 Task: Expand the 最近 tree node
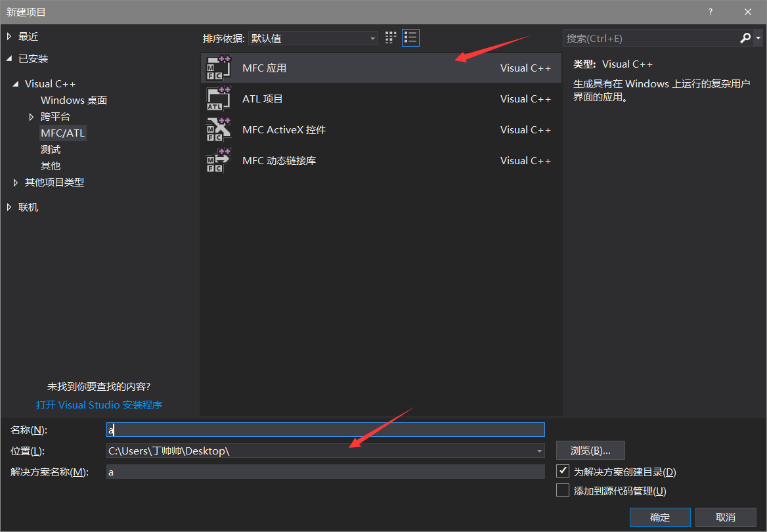click(9, 36)
